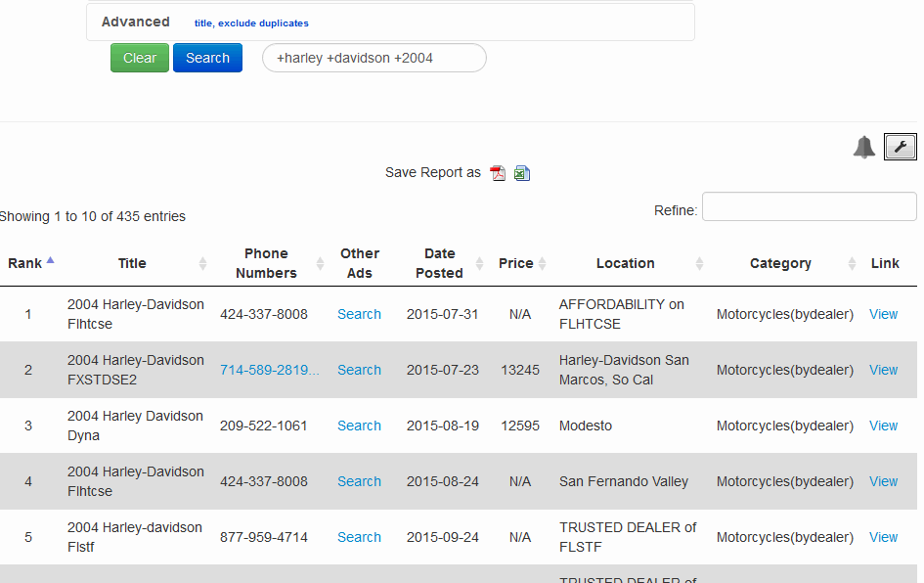The image size is (924, 583).
Task: Sort by Rank column arrow
Action: [x=51, y=260]
